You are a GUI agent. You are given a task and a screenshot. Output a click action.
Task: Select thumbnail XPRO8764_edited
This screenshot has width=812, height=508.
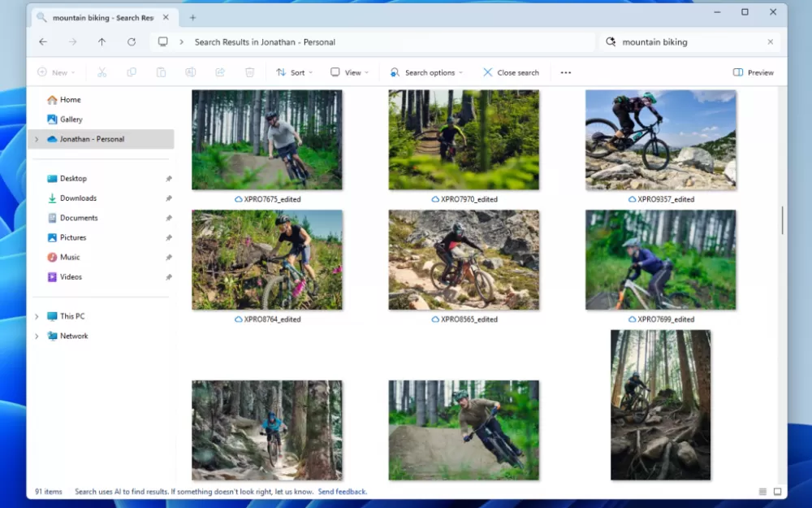coord(266,260)
